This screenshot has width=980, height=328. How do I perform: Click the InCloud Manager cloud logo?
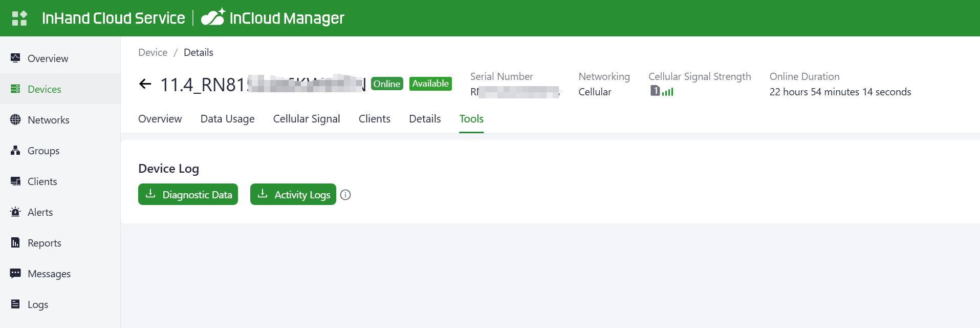point(213,17)
